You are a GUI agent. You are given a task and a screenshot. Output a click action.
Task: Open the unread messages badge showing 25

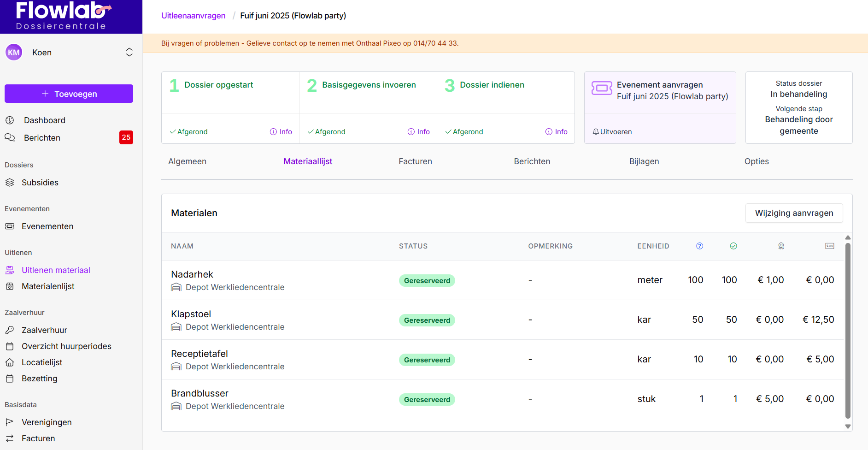point(126,137)
